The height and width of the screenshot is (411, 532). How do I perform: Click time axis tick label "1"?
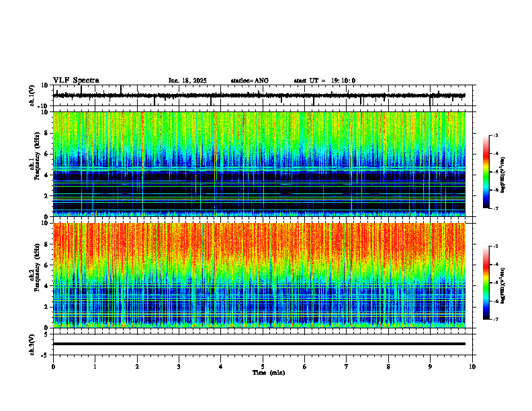coord(95,367)
